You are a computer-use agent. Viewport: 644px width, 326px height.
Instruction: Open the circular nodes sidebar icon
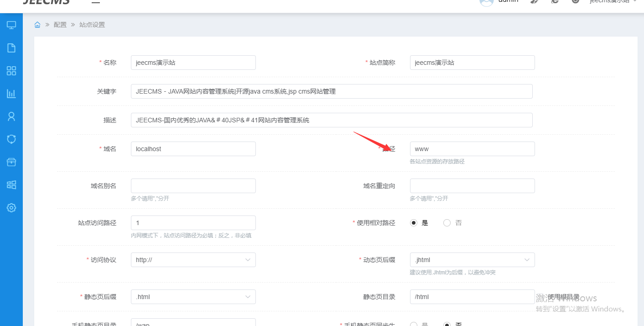11,139
